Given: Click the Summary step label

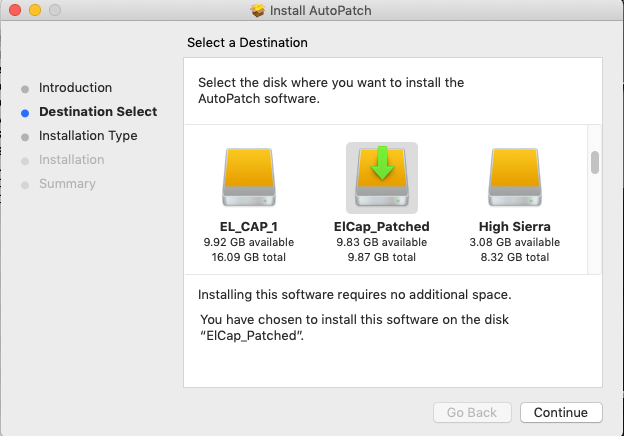Looking at the screenshot, I should 67,184.
